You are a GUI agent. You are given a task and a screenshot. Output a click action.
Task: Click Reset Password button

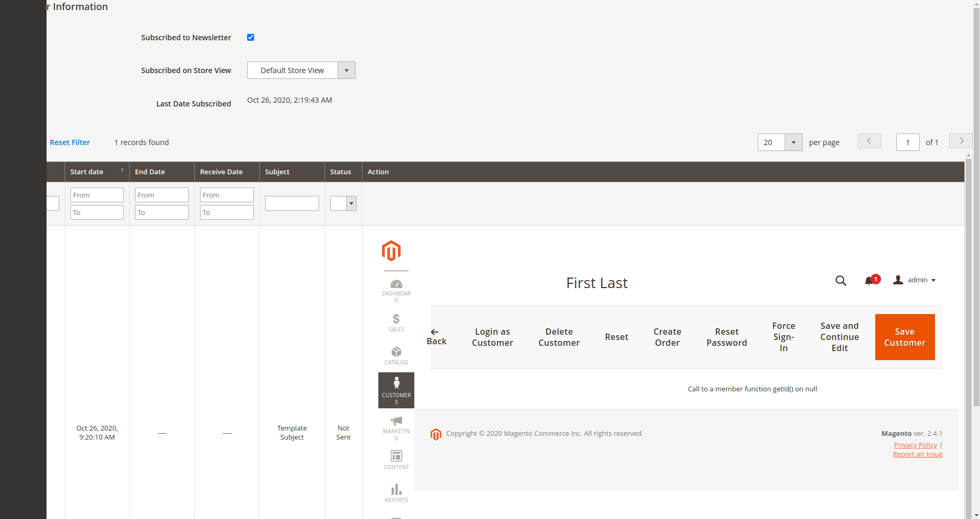(727, 337)
